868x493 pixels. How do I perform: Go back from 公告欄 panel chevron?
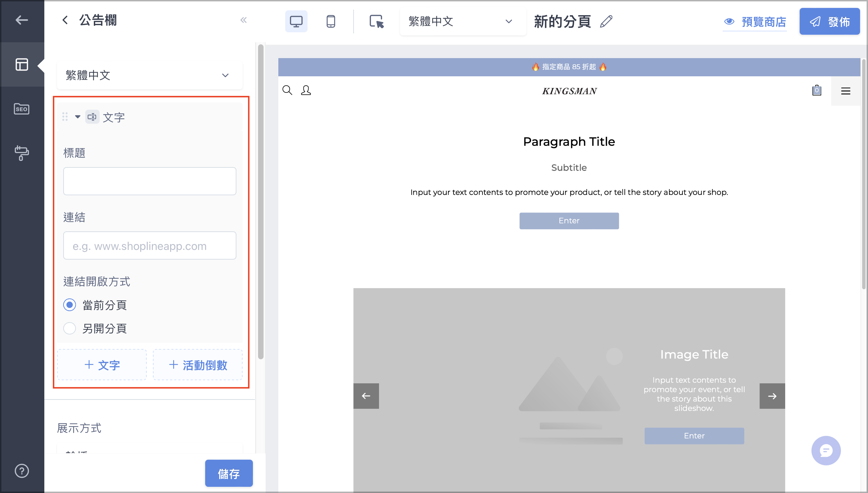pyautogui.click(x=65, y=20)
